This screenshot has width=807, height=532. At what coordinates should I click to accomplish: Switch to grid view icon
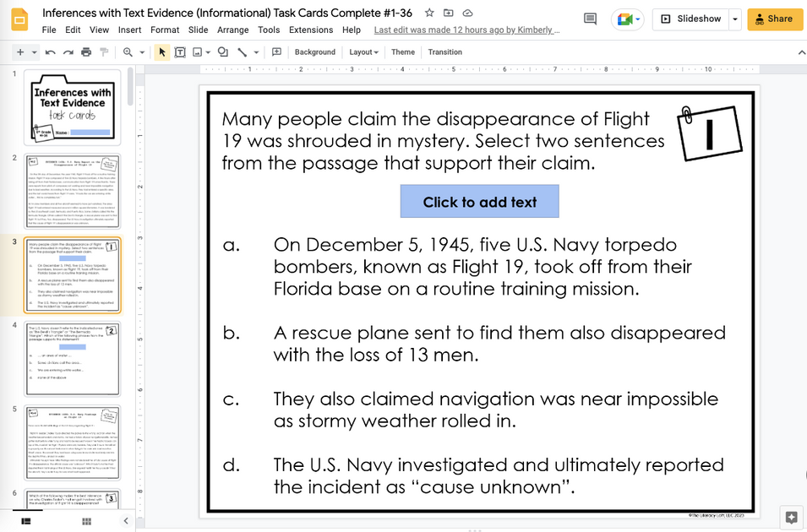coord(86,521)
